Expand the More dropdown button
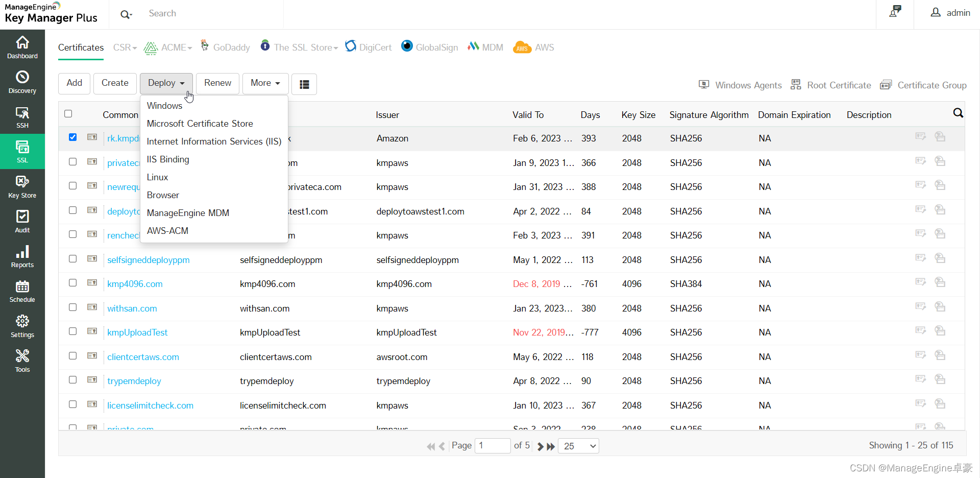 click(265, 83)
